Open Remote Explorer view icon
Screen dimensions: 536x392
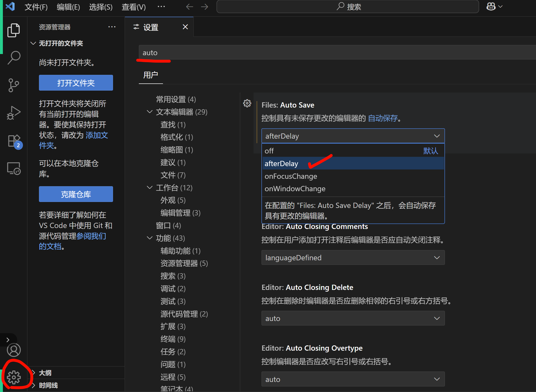tap(14, 169)
